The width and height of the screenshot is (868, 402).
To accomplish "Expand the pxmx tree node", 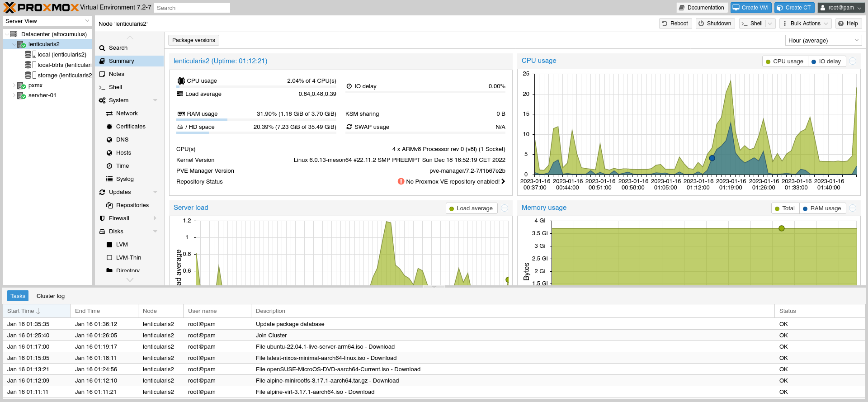I will coord(14,85).
